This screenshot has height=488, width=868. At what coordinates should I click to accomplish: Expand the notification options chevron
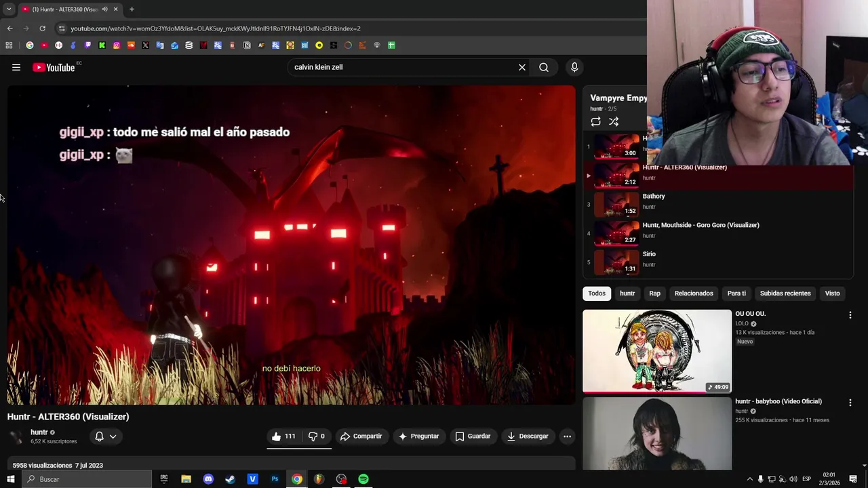113,436
